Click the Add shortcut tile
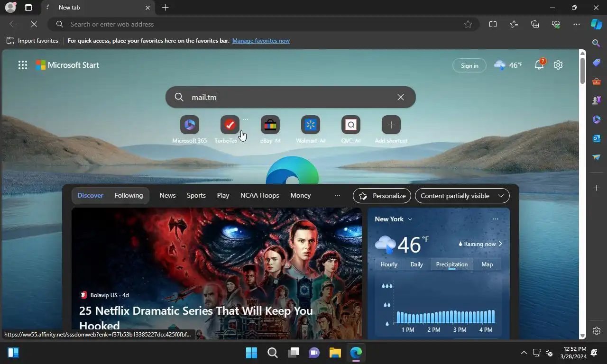This screenshot has height=364, width=607. pyautogui.click(x=391, y=129)
